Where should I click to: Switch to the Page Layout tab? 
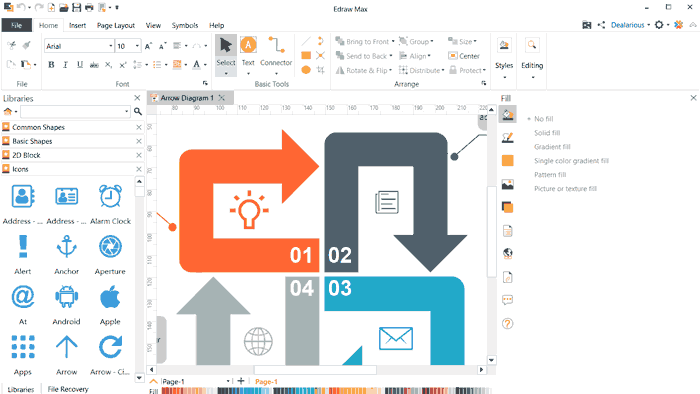pos(116,25)
